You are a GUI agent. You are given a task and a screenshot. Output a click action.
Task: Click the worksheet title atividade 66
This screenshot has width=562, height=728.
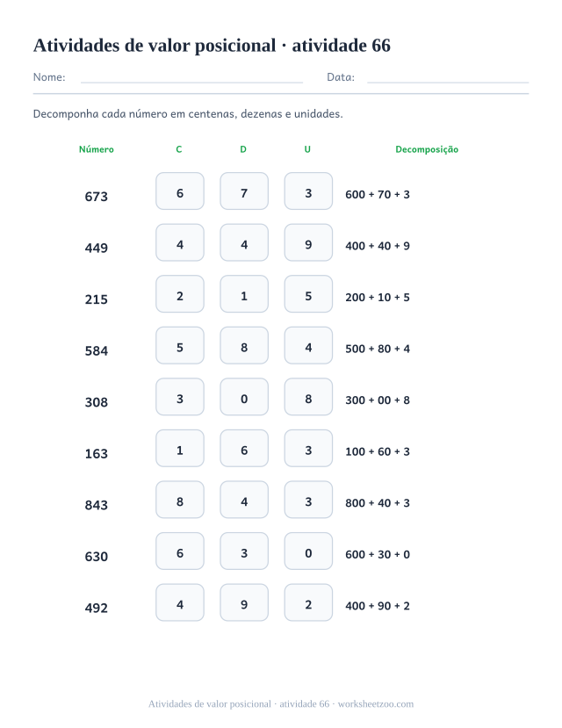coord(341,46)
